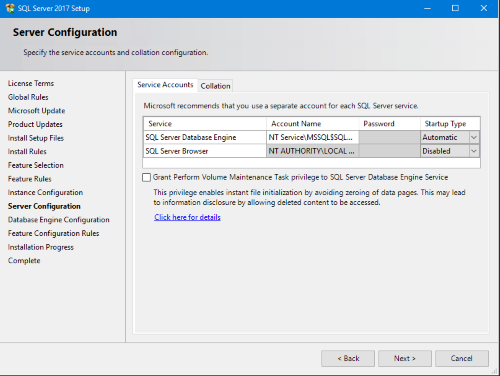Enable Grant Perform Volume Maintenance Task checkbox
Image resolution: width=500 pixels, height=376 pixels.
point(146,177)
